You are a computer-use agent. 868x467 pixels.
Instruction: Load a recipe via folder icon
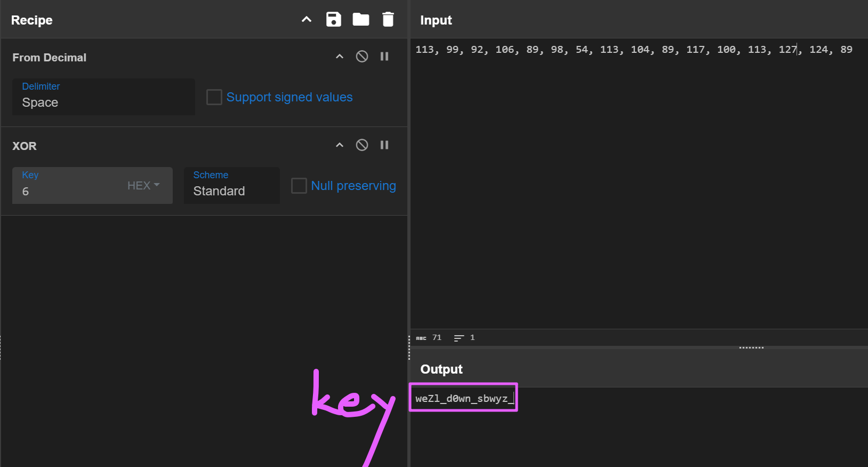click(x=361, y=20)
